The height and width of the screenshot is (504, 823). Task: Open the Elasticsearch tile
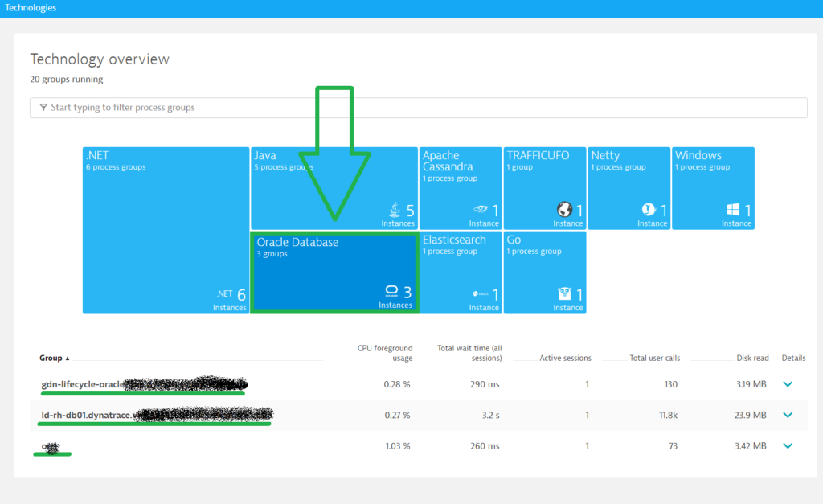click(x=461, y=272)
